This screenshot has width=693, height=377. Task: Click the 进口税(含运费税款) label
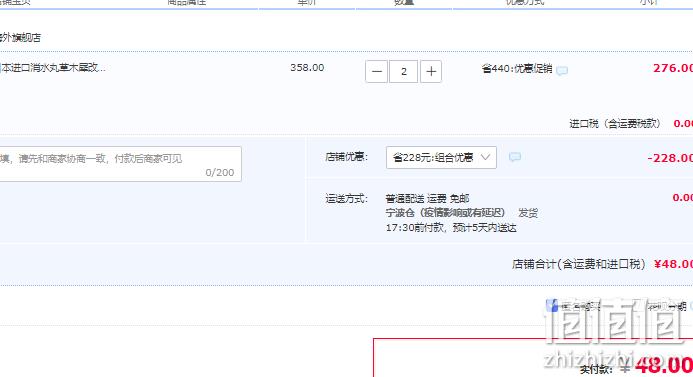pos(615,124)
